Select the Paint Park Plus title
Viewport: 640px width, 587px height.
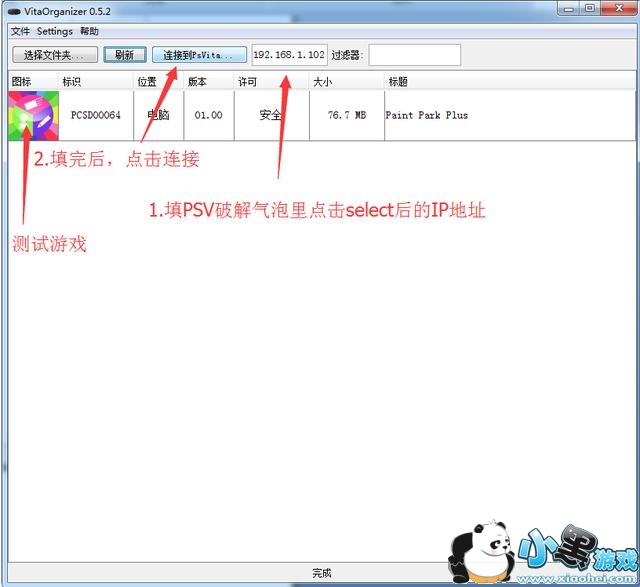pyautogui.click(x=427, y=116)
